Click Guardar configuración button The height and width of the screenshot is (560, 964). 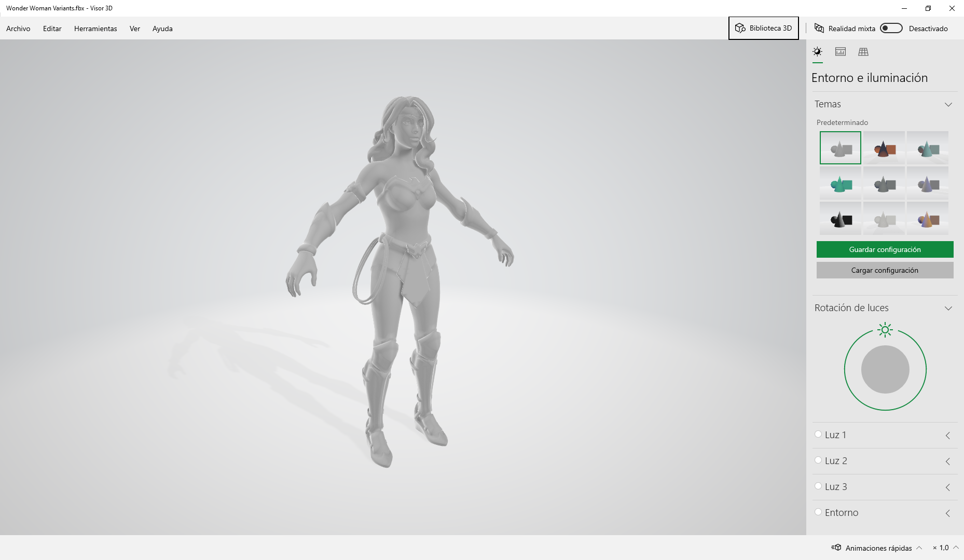(x=885, y=249)
